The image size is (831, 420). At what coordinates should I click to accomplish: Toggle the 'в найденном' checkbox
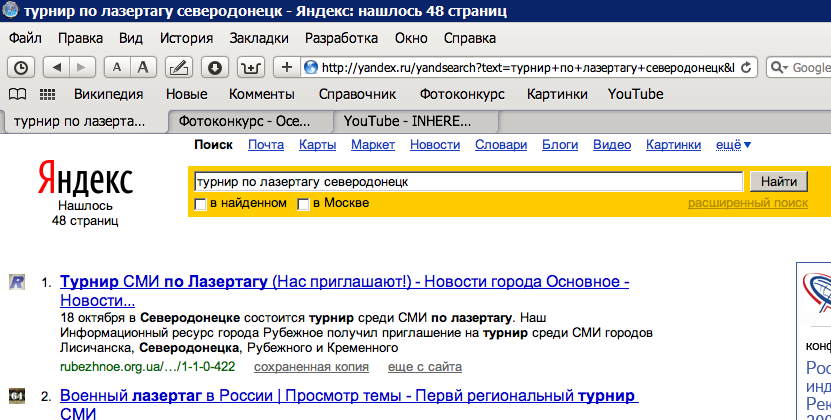[x=200, y=204]
